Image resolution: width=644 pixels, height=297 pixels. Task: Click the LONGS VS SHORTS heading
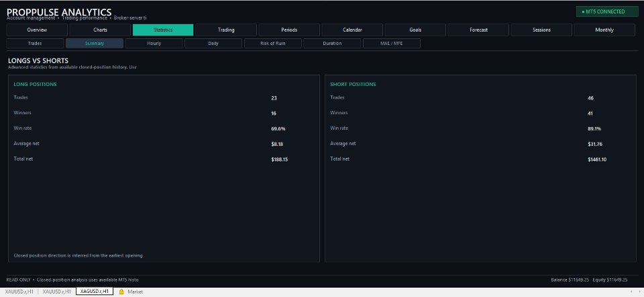38,61
